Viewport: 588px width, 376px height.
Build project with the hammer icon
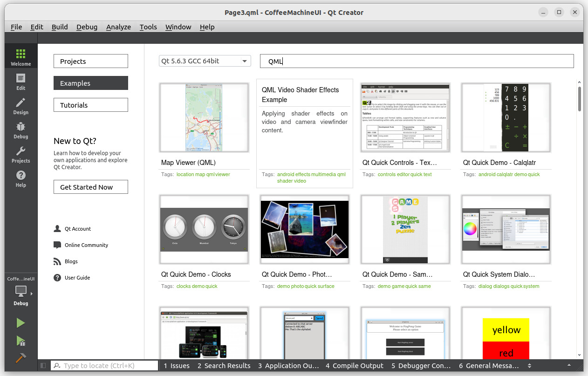coord(21,358)
